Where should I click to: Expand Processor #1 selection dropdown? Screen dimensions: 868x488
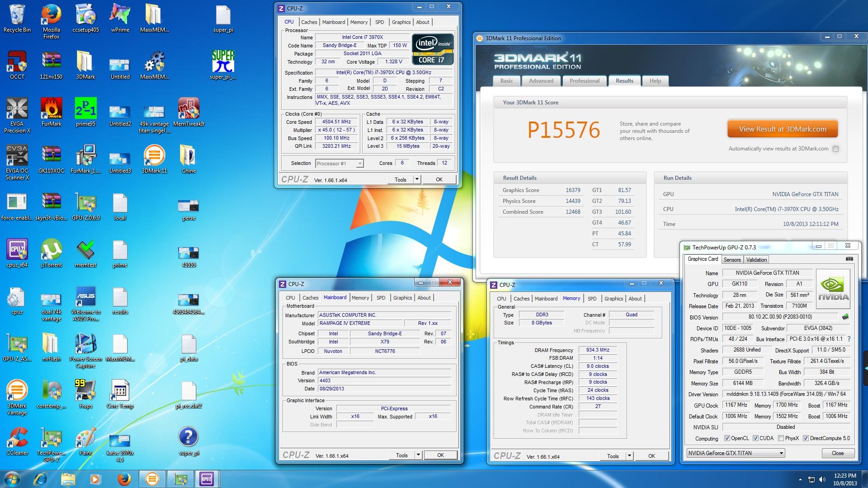[x=360, y=164]
